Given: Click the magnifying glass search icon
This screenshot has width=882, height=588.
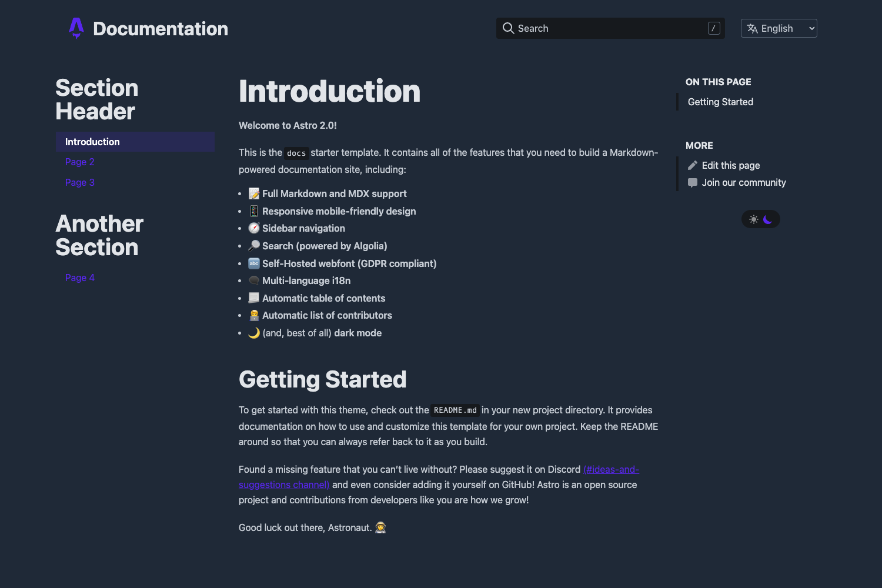Looking at the screenshot, I should 508,28.
